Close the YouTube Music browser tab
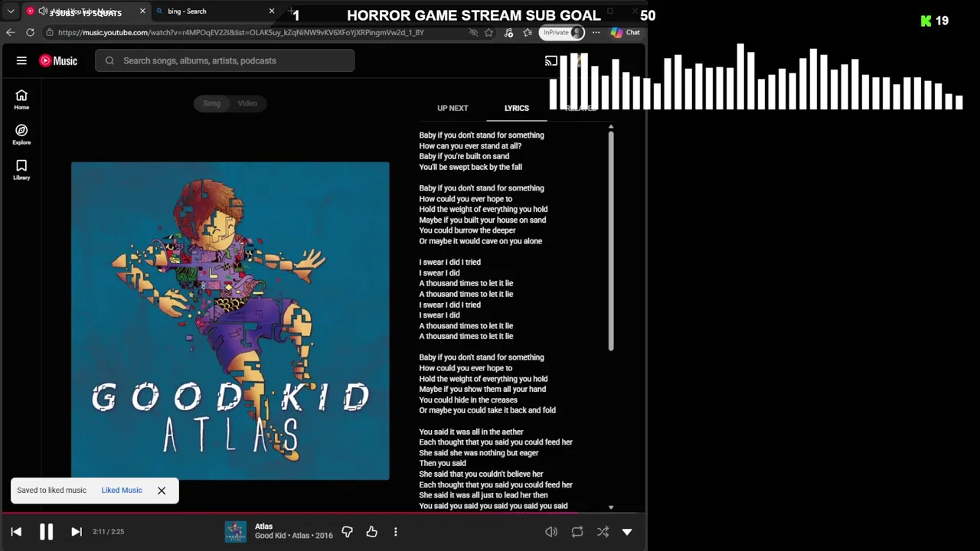The image size is (980, 551). pos(142,11)
